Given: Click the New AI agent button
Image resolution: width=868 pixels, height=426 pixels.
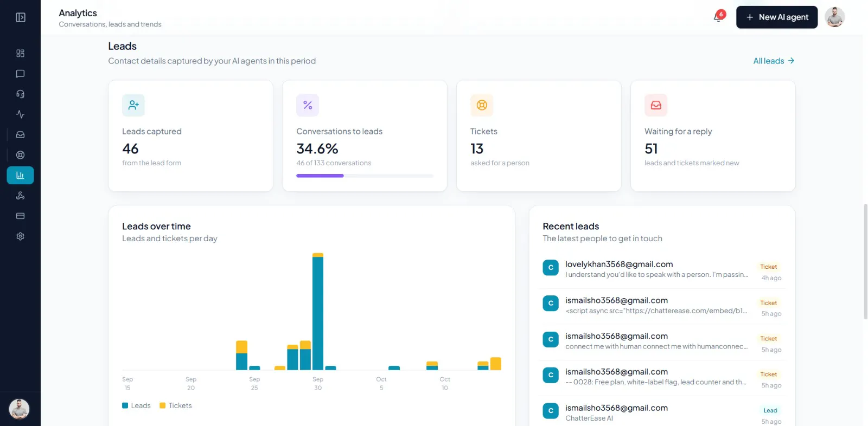Looking at the screenshot, I should click(x=777, y=17).
